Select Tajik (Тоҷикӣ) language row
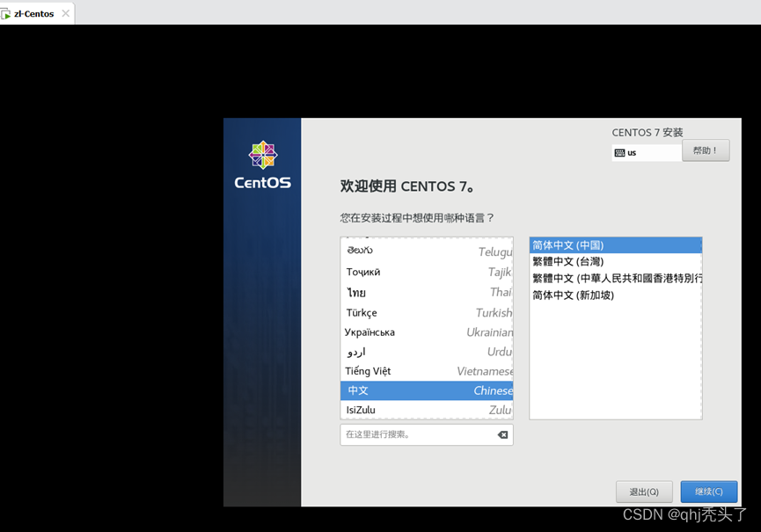This screenshot has width=761, height=532. 427,272
